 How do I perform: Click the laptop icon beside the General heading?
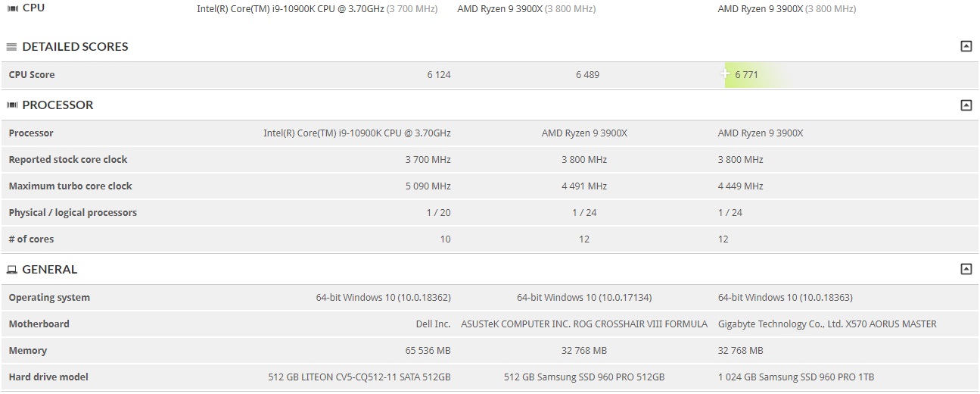pyautogui.click(x=12, y=270)
